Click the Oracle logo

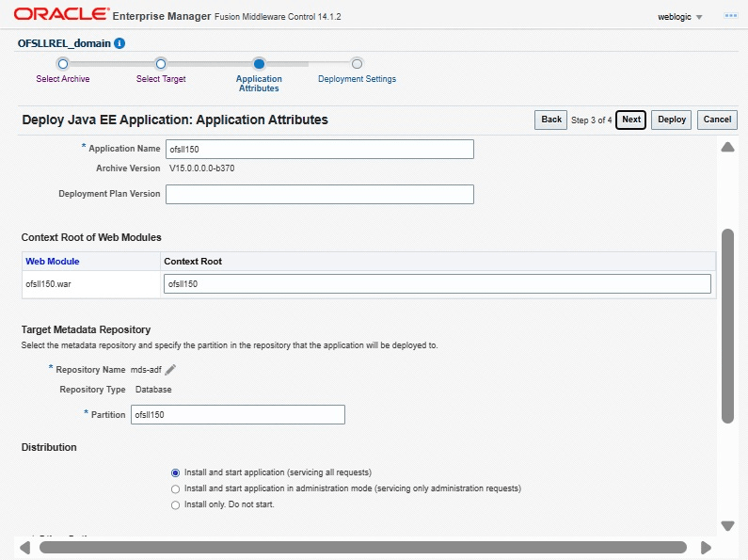point(61,14)
